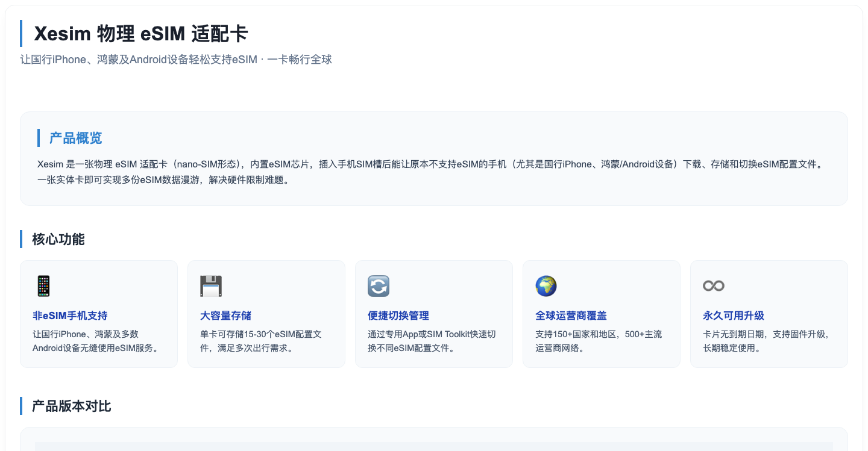Click the "全球运营商覆盖" card title
Screen dimensions: 868x451
click(x=571, y=316)
